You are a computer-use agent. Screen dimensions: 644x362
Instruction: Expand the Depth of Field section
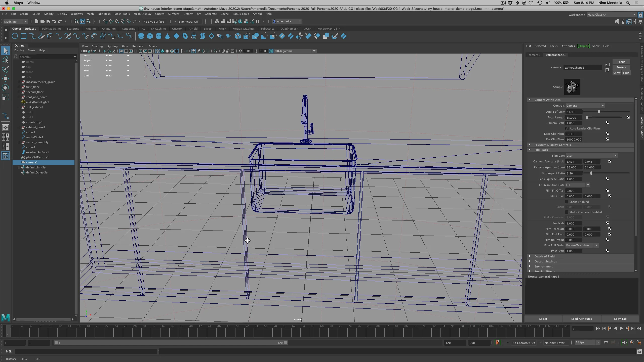click(x=530, y=256)
